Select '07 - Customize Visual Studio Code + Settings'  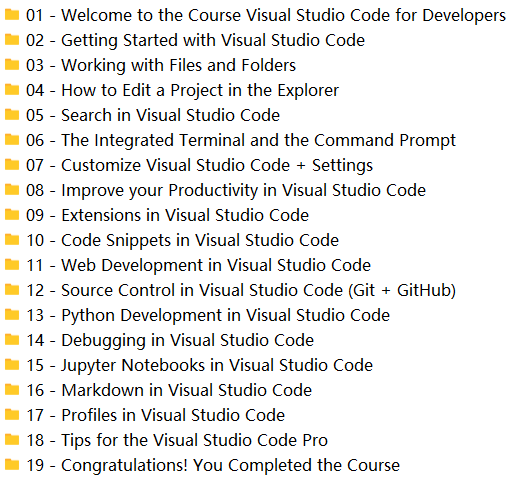(200, 165)
